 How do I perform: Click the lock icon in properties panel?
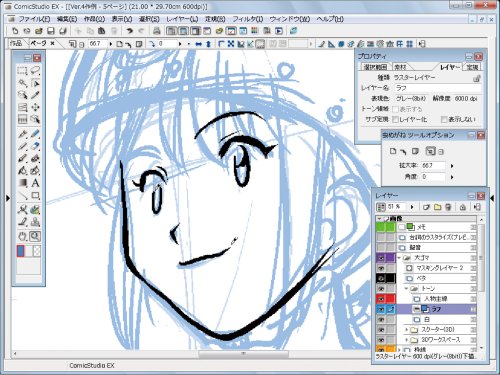[x=477, y=79]
